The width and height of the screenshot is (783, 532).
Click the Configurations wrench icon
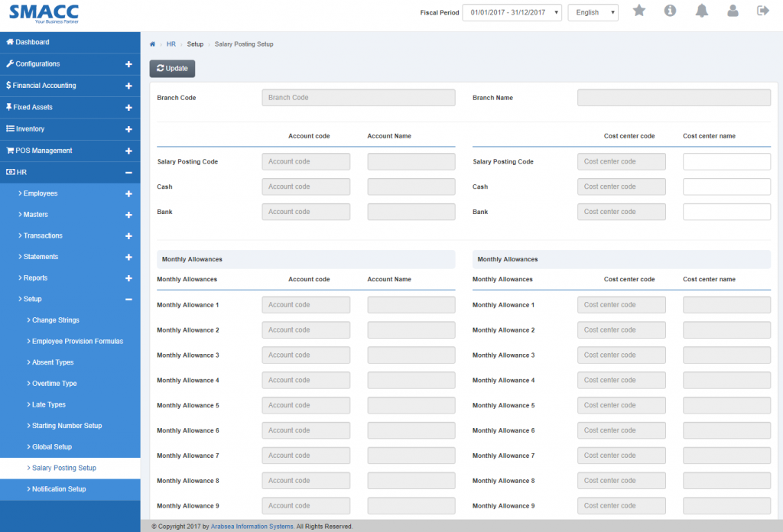pyautogui.click(x=9, y=64)
